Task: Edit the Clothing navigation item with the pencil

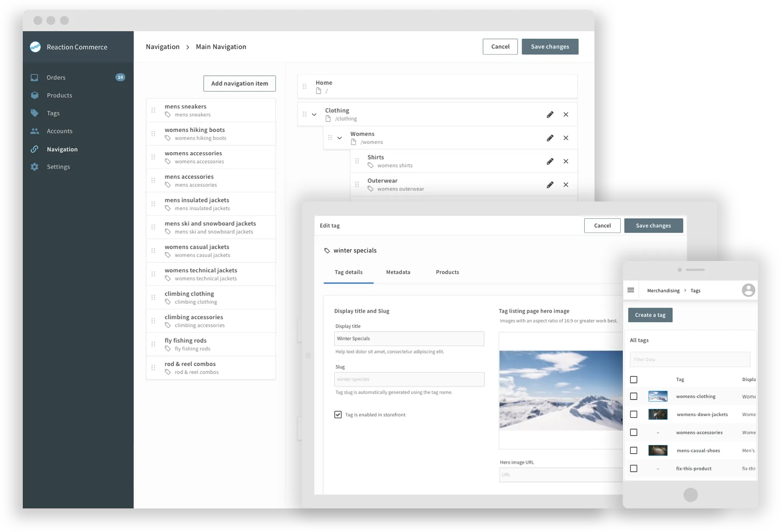Action: coord(550,114)
